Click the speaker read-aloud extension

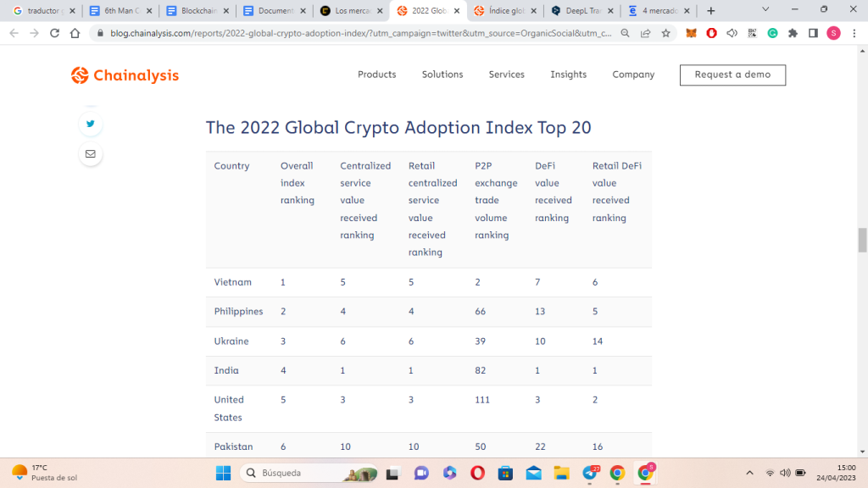pyautogui.click(x=732, y=33)
